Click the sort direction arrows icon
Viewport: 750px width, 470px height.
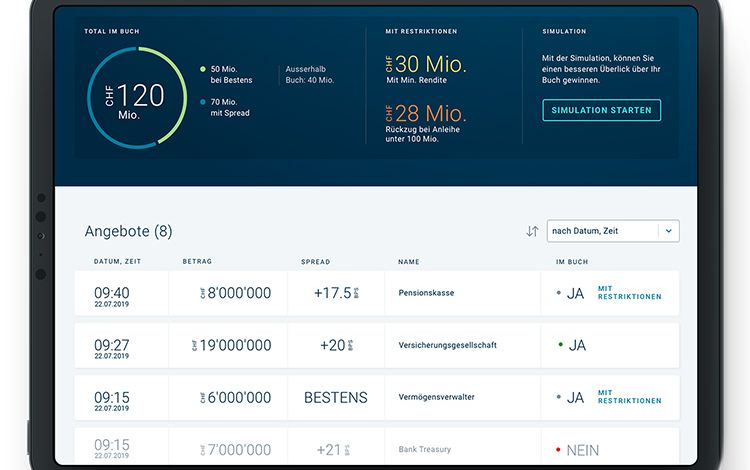point(532,231)
